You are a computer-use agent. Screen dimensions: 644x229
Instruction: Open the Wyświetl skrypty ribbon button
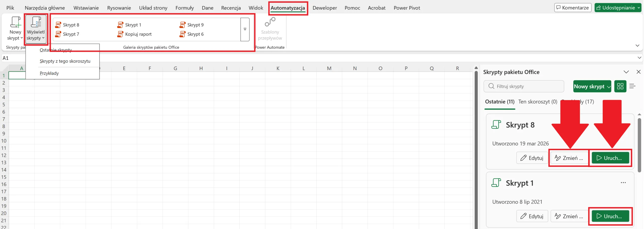(x=36, y=29)
